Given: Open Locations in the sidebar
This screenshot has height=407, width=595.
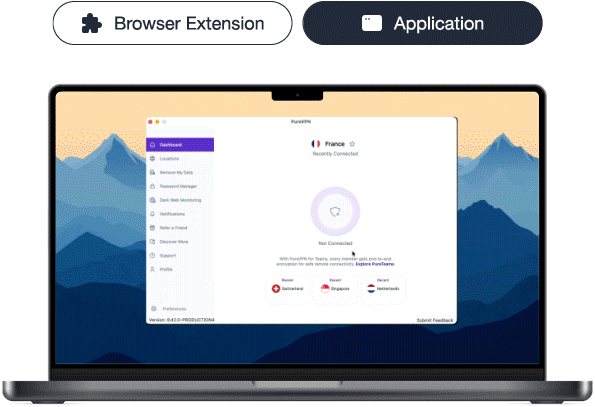Looking at the screenshot, I should (180, 159).
